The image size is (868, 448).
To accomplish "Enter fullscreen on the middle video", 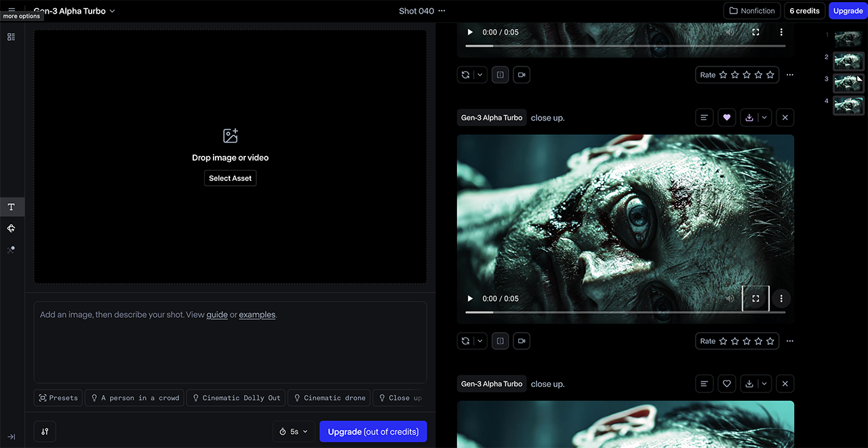I will (755, 298).
